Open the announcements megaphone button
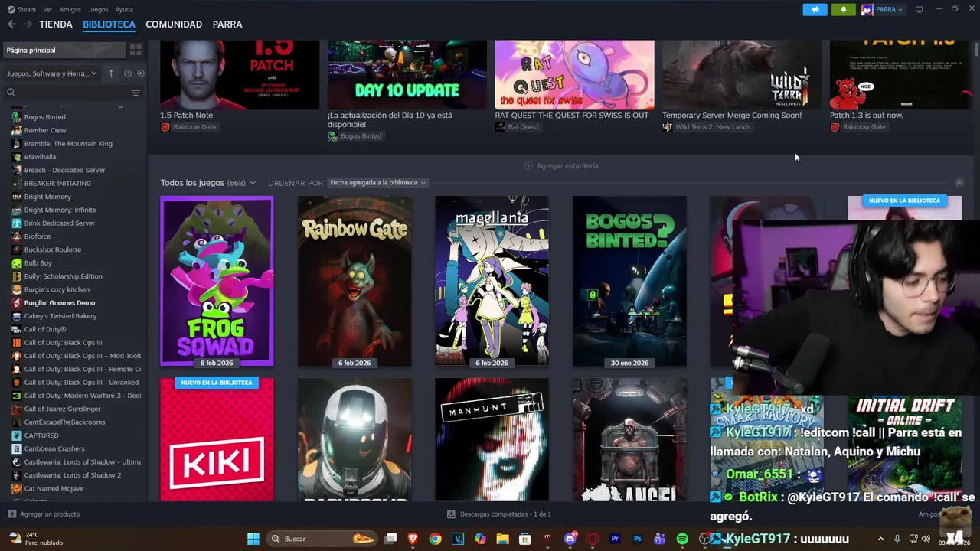980x551 pixels. point(815,9)
